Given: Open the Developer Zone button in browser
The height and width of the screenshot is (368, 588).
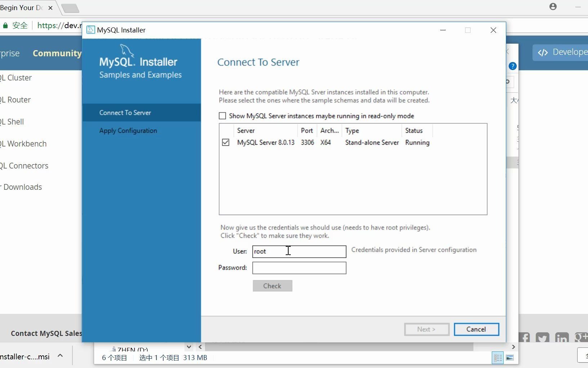Looking at the screenshot, I should click(561, 52).
